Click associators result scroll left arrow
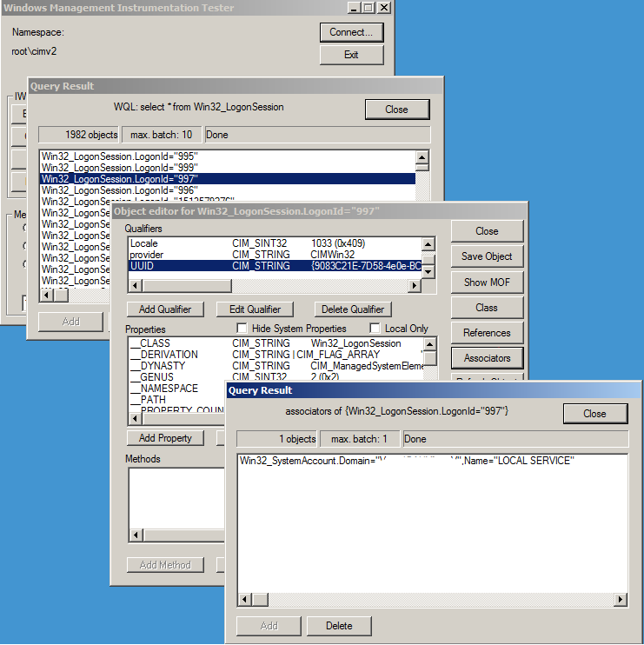 (245, 600)
